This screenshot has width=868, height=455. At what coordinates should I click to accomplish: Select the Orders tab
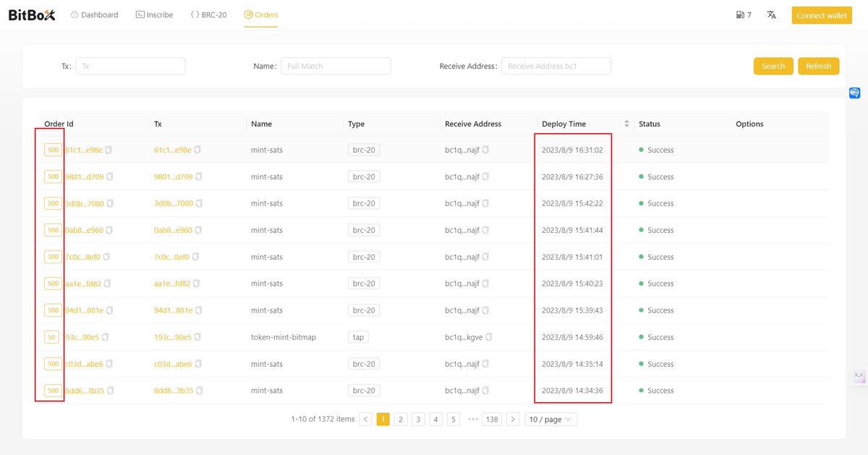pyautogui.click(x=261, y=14)
